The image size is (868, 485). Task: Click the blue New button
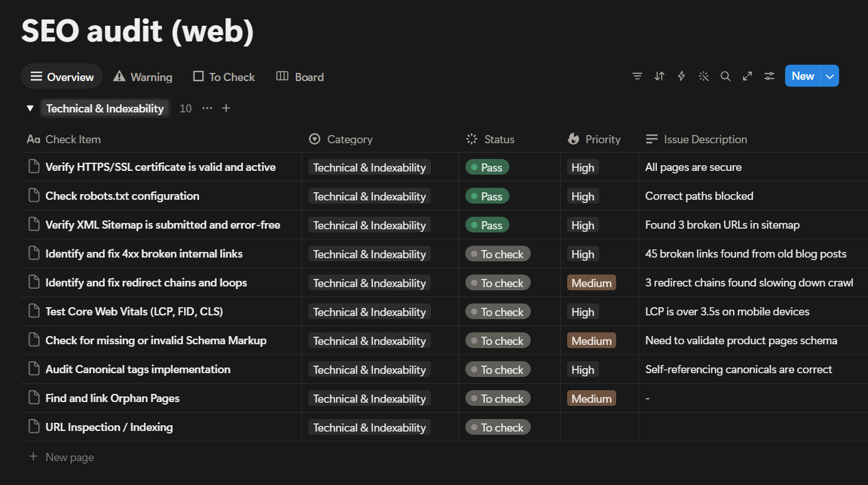[x=803, y=76]
